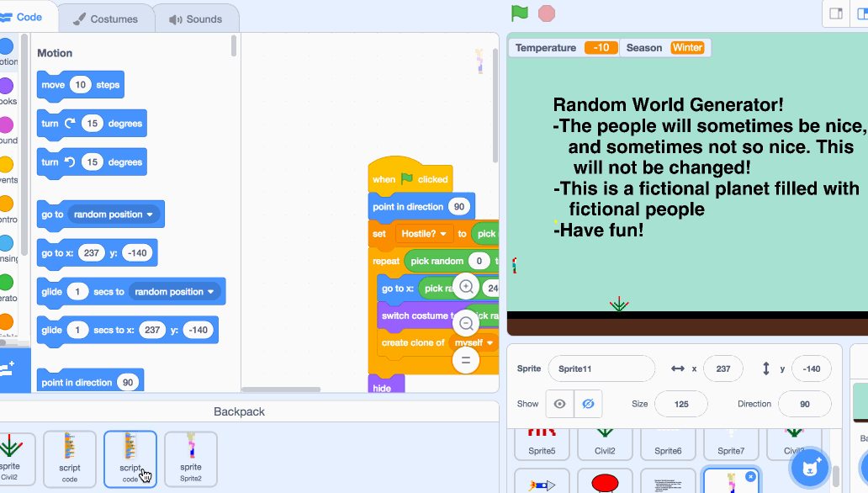Open the Hostile? variable dropdown in script
Screen dimensions: 868x493
click(x=424, y=234)
